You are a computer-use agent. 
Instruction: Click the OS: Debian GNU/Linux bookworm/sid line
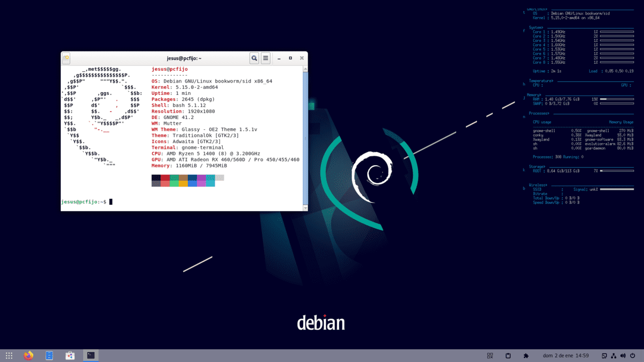pos(212,81)
